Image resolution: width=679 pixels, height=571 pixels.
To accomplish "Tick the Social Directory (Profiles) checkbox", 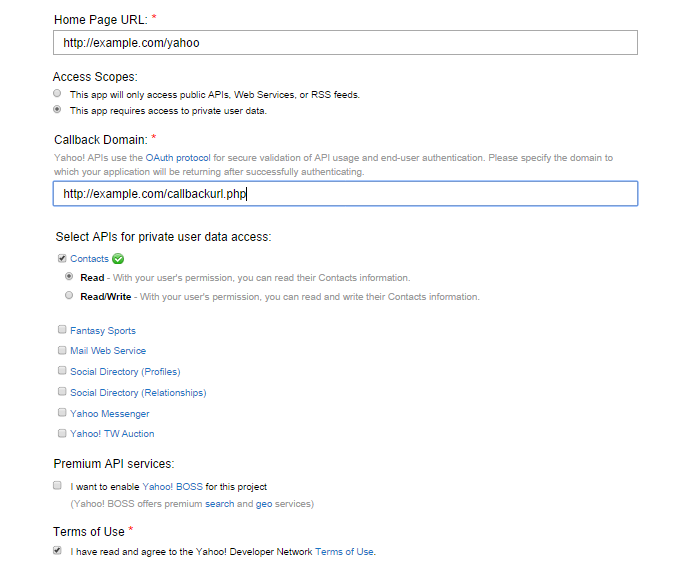I will click(x=62, y=371).
